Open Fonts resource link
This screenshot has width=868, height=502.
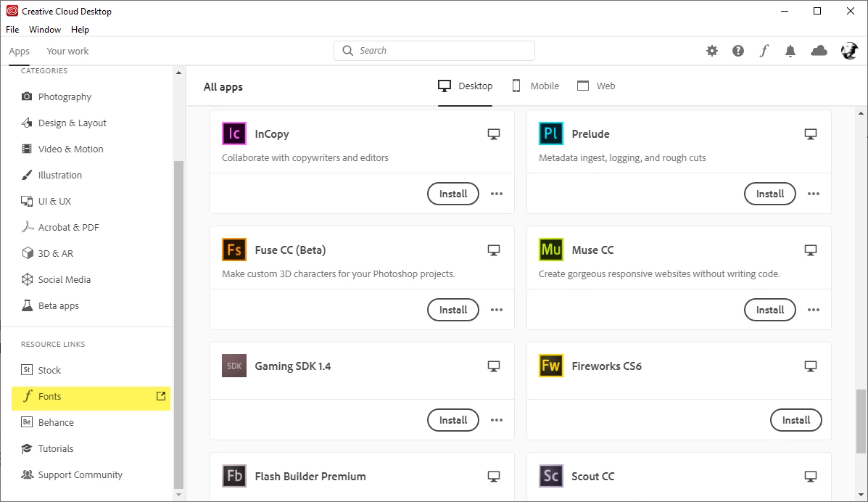91,396
